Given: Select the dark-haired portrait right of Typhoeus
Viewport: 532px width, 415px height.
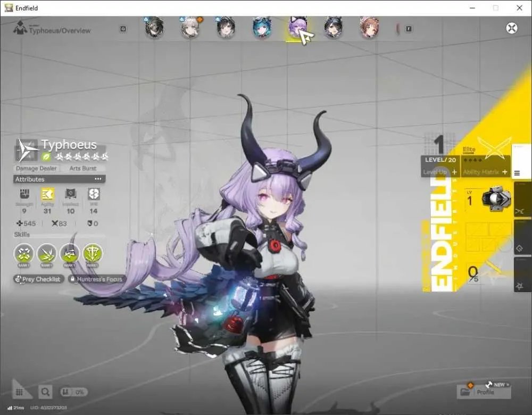Looking at the screenshot, I should pos(333,28).
